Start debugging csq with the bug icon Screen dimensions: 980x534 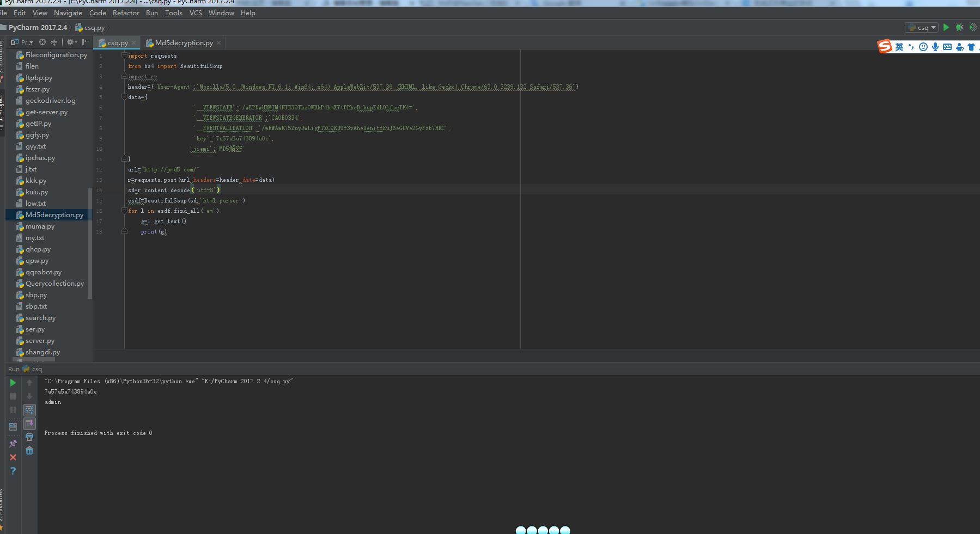point(959,27)
